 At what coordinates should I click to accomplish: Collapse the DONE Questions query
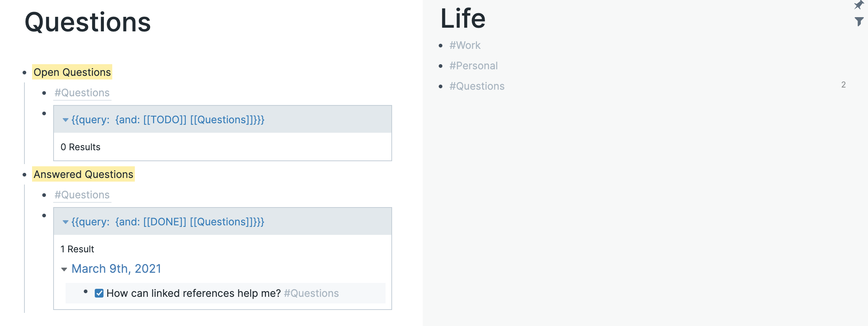pyautogui.click(x=65, y=222)
